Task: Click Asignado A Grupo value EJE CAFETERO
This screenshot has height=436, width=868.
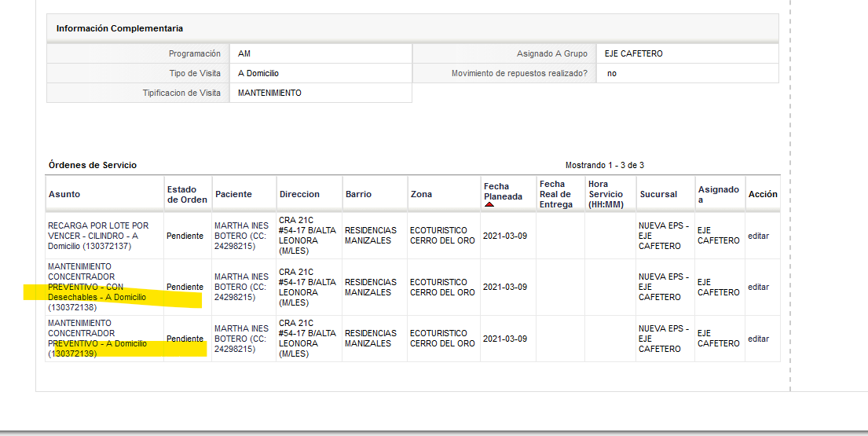Action: coord(633,53)
